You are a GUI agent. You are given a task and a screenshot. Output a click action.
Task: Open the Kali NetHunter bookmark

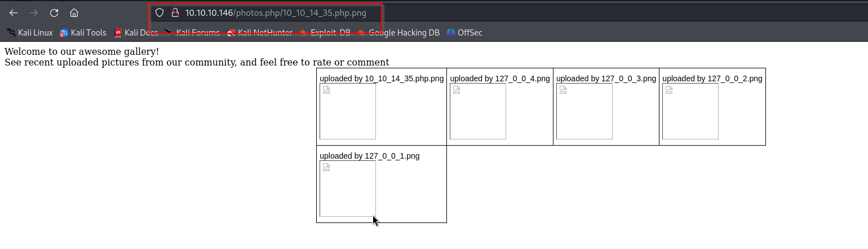[259, 33]
